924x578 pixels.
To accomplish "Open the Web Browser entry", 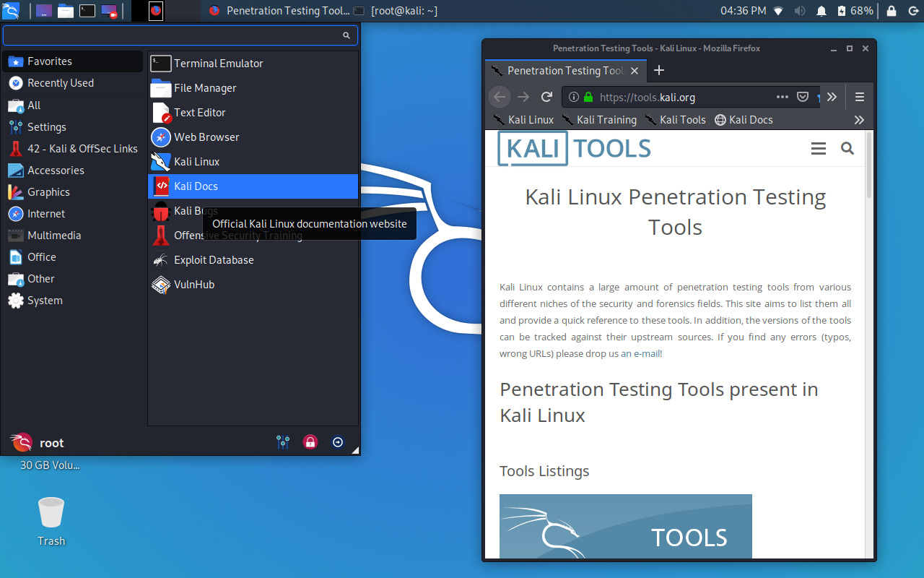I will click(x=206, y=137).
